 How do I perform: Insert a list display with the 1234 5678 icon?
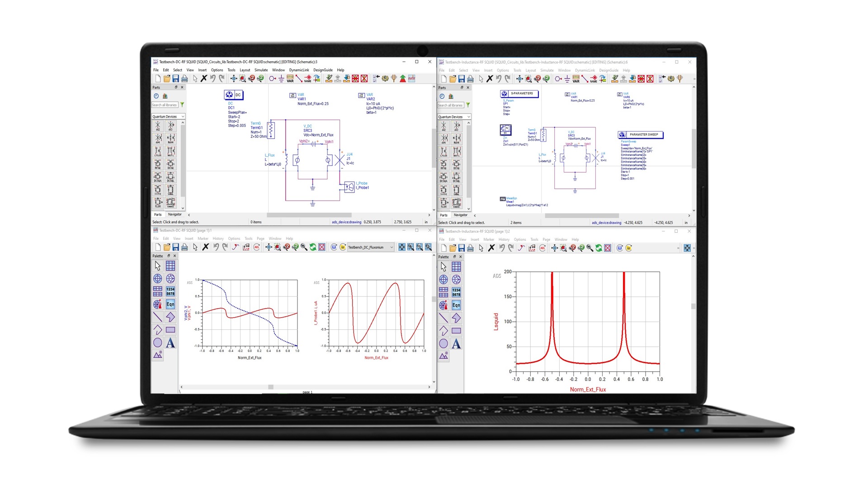pos(170,291)
